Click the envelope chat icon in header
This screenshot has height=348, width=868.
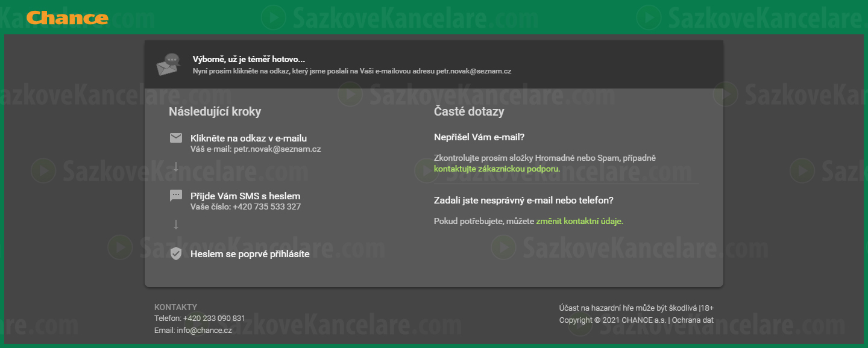click(x=169, y=64)
